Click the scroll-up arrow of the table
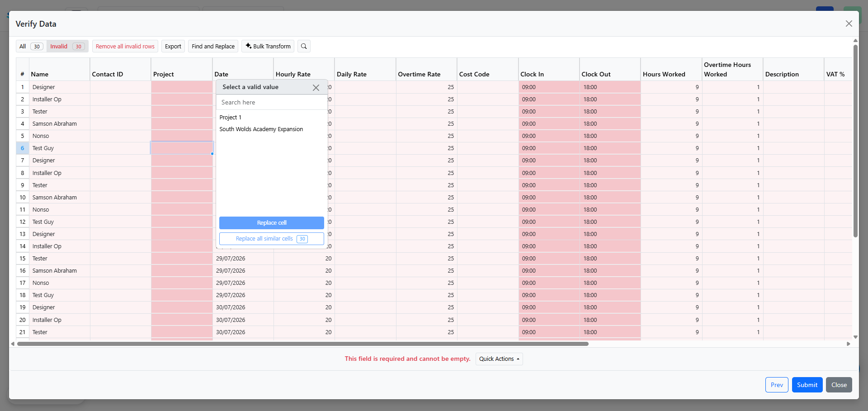Image resolution: width=868 pixels, height=411 pixels. pyautogui.click(x=855, y=41)
